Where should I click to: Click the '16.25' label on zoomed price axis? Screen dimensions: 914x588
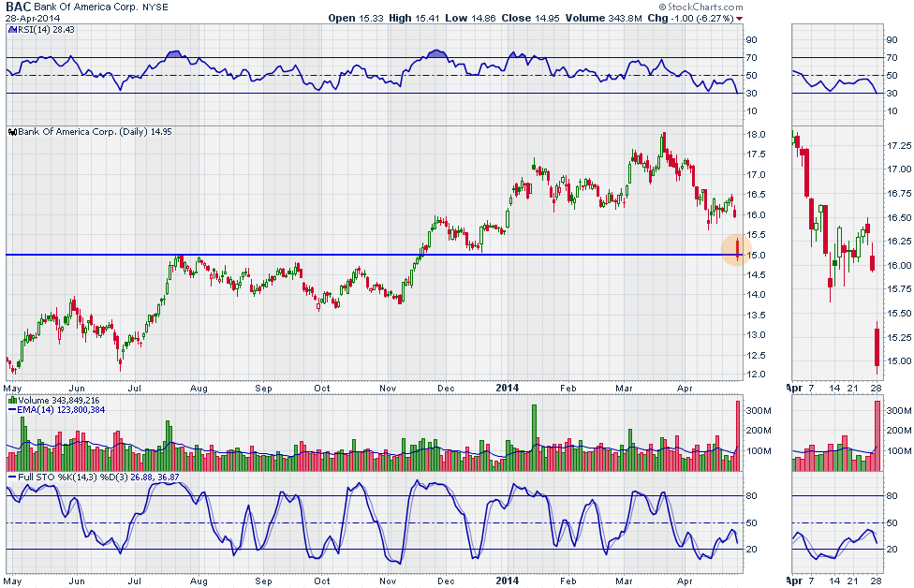pyautogui.click(x=899, y=242)
